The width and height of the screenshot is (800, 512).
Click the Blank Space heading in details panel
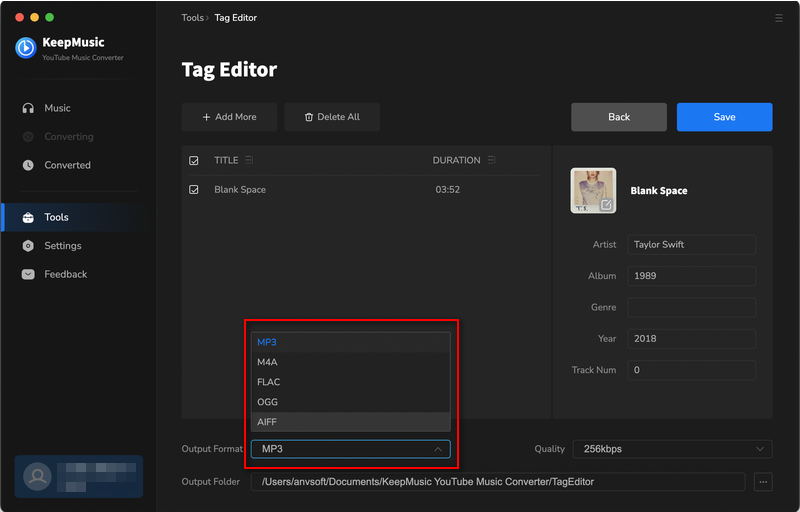coord(659,191)
